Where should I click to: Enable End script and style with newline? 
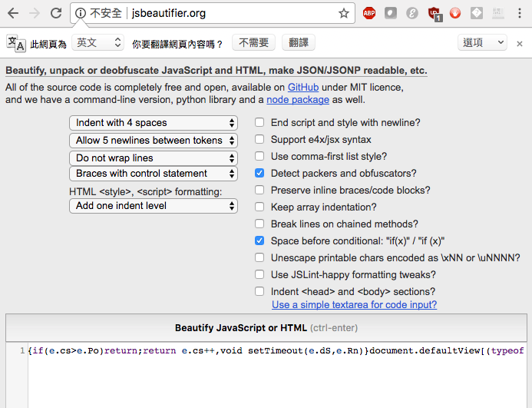[259, 122]
